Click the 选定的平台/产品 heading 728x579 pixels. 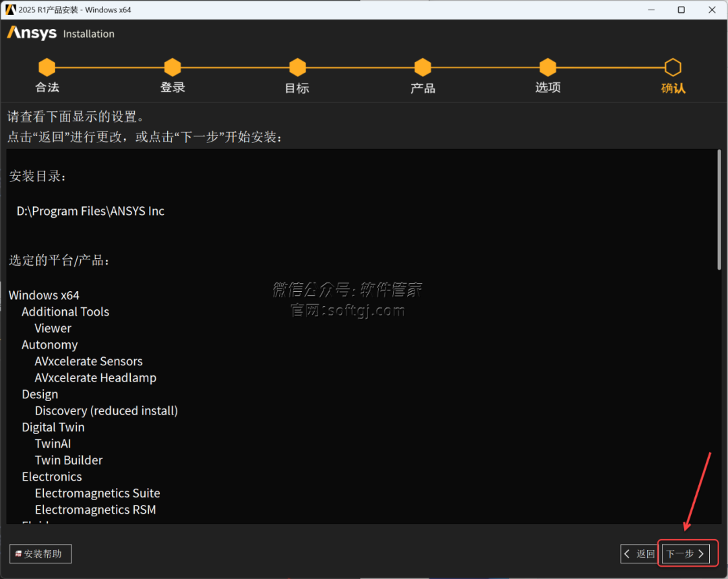[x=59, y=260]
